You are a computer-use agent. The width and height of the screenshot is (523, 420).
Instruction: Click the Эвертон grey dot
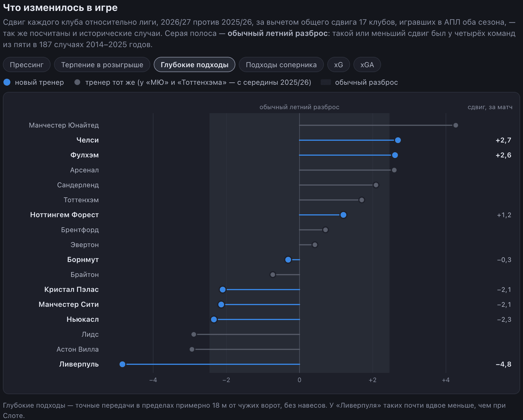[315, 245]
